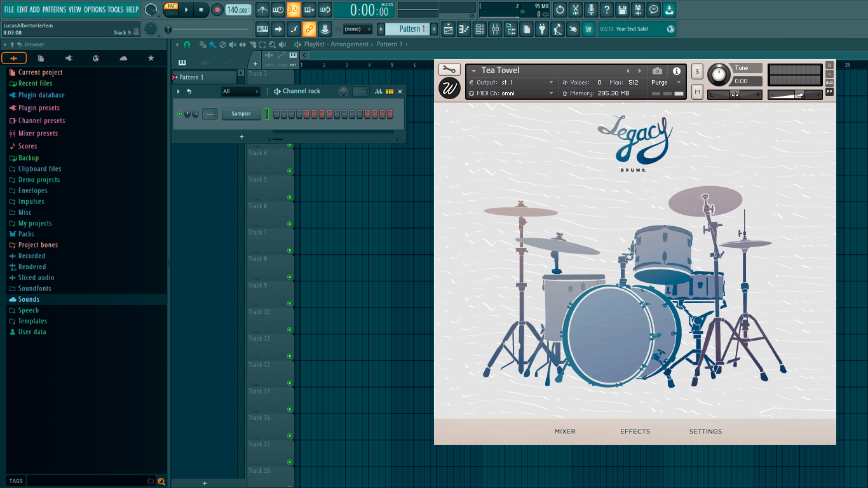The image size is (868, 488).
Task: Go to next Kontakt instrument preset arrow
Action: coord(640,71)
